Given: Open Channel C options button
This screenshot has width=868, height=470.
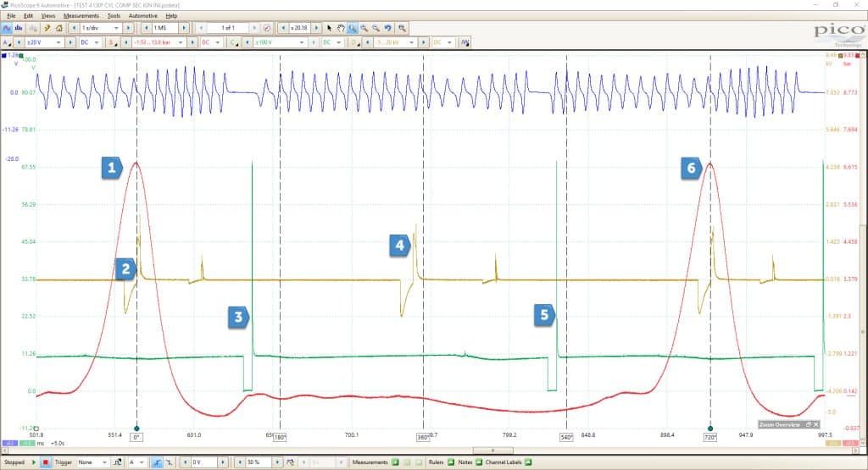Looking at the screenshot, I should [x=235, y=42].
